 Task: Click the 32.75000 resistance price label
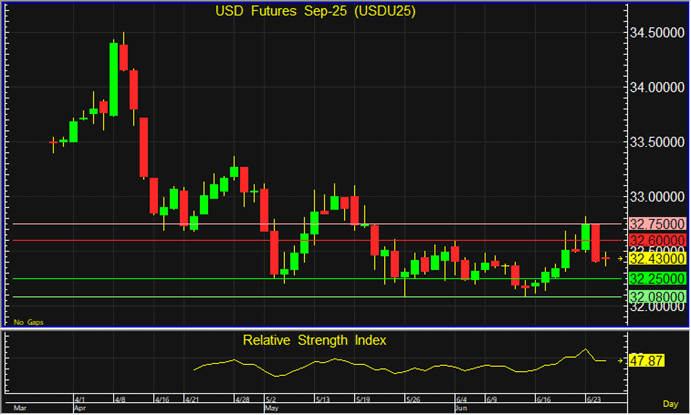(x=657, y=224)
